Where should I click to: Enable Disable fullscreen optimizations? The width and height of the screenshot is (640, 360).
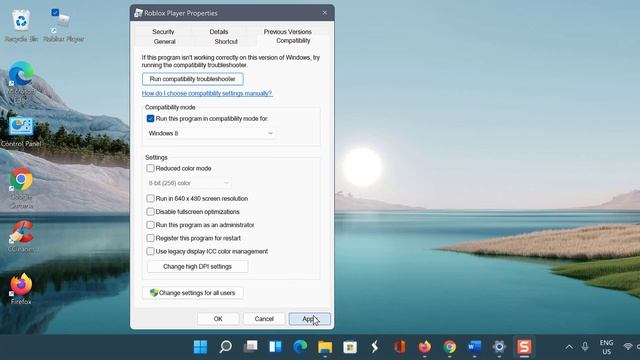pyautogui.click(x=150, y=212)
